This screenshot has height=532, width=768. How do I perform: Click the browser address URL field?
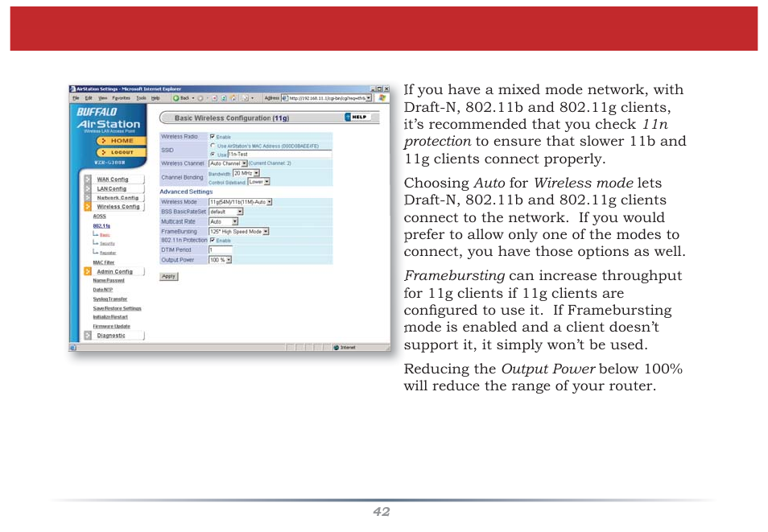[x=327, y=98]
